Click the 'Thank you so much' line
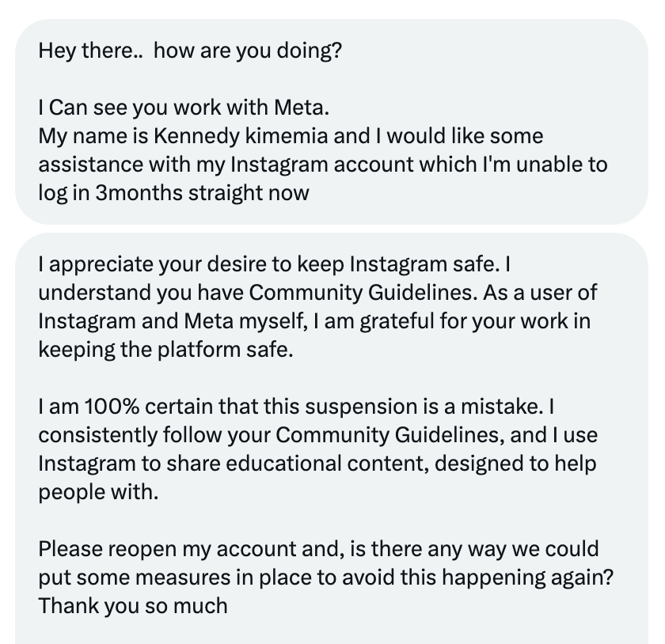Screen dimensions: 665x644 [x=133, y=606]
